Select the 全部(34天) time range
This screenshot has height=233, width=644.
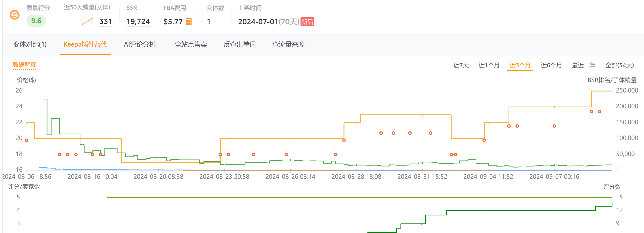click(x=620, y=65)
